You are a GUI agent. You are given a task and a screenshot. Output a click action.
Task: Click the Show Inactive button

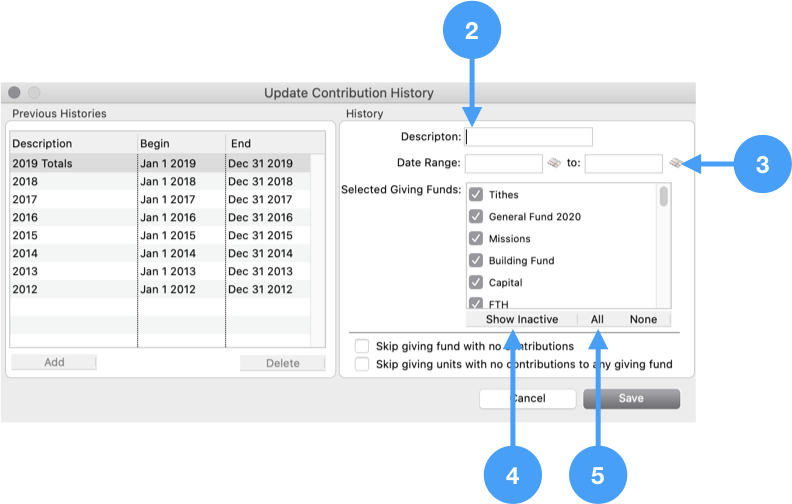coord(521,319)
